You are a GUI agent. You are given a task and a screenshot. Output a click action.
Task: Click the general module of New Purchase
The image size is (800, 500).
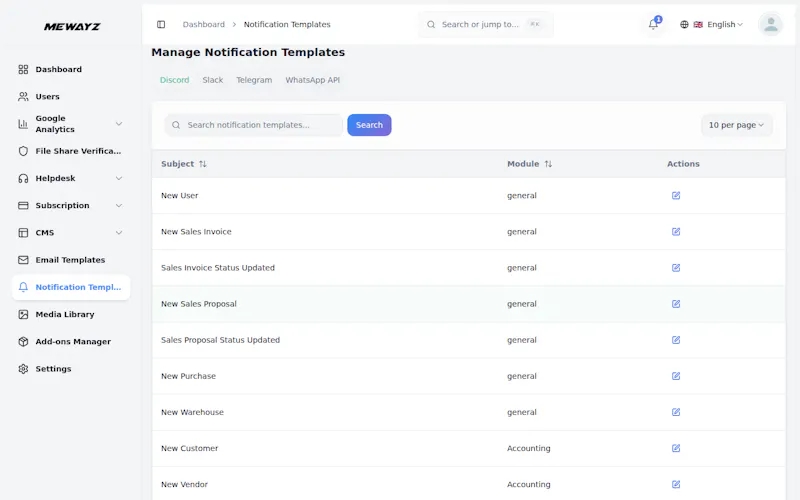click(x=521, y=376)
